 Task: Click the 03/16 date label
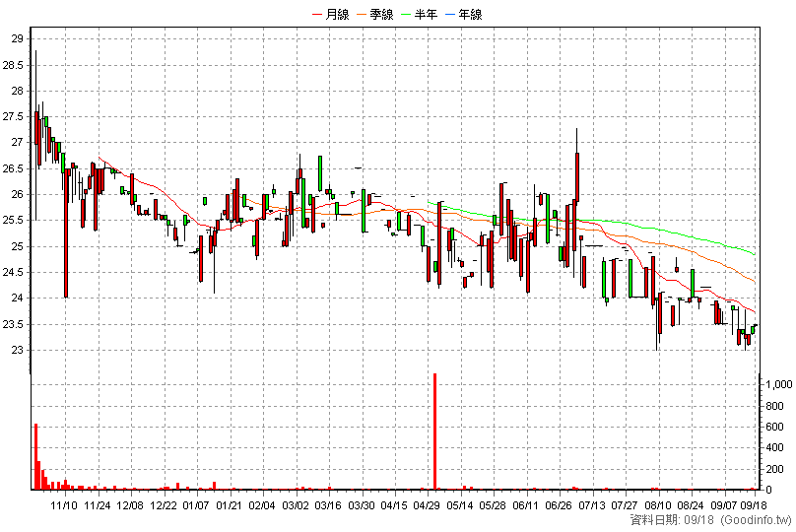click(x=328, y=505)
